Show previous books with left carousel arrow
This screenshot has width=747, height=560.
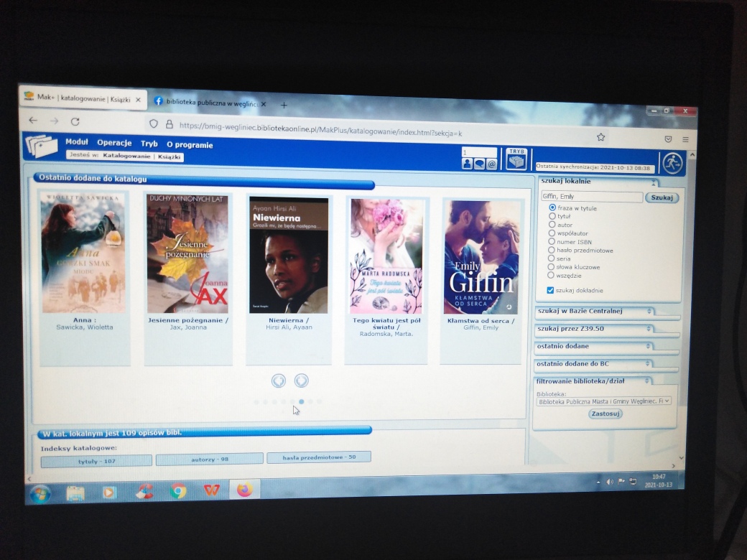pos(279,381)
